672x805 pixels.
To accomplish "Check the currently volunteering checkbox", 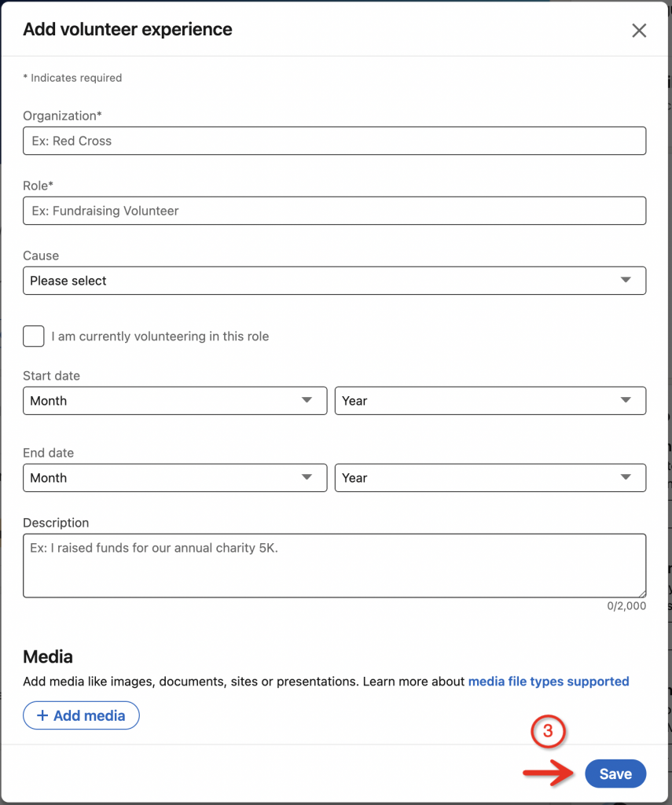I will coord(34,336).
